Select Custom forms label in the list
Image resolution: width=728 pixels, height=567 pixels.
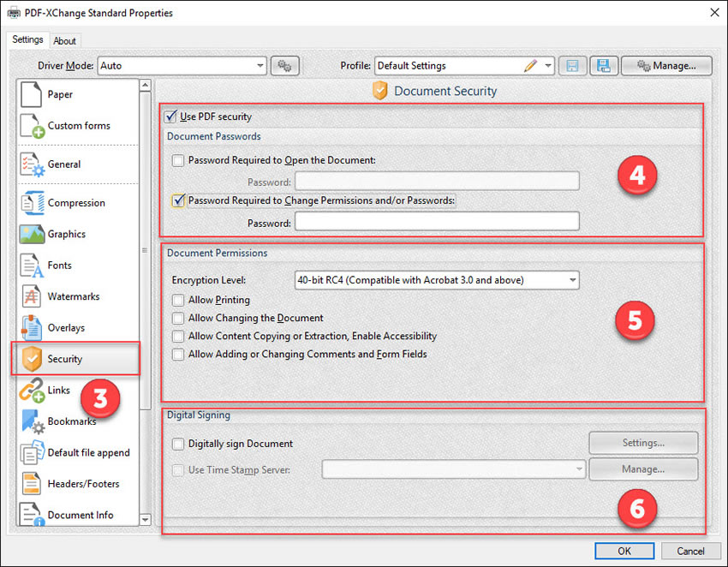click(x=79, y=125)
